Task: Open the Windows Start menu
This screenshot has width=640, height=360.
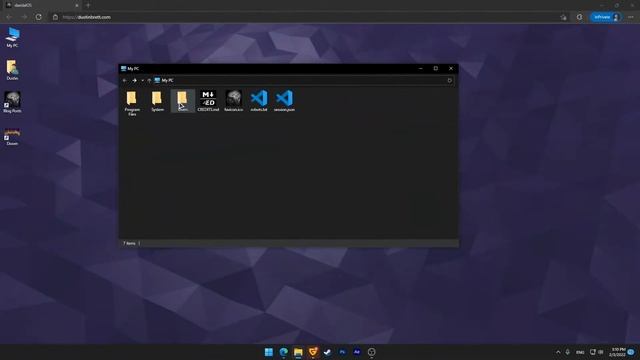Action: 269,352
